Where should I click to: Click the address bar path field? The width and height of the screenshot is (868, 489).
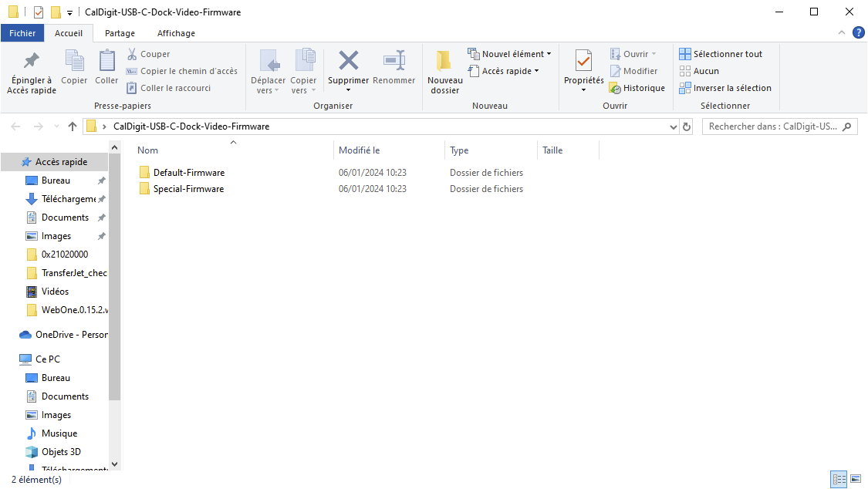[x=382, y=126]
